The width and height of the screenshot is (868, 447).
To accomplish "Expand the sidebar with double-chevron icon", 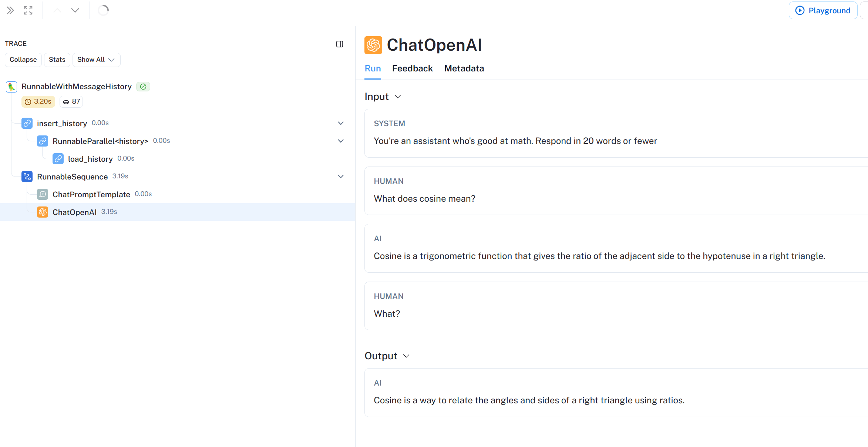I will (x=10, y=10).
